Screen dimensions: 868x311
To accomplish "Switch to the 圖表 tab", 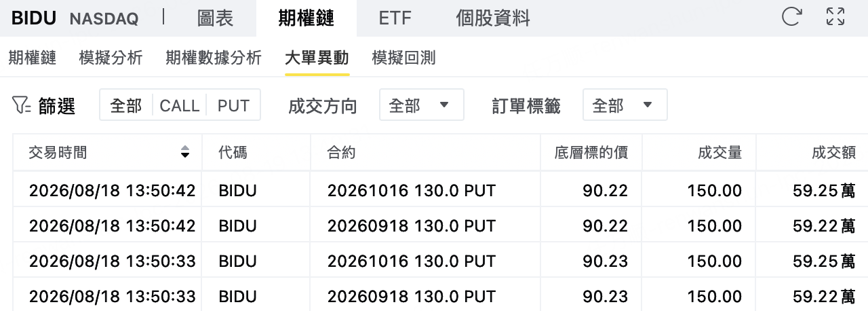I will coord(215,18).
